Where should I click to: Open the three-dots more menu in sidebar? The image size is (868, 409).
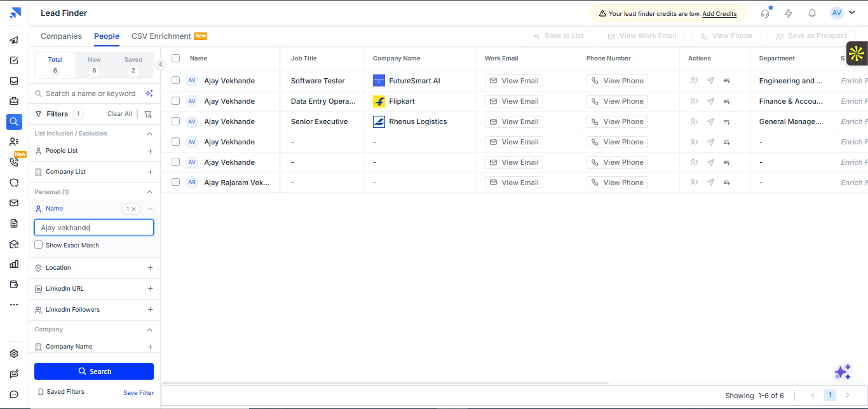click(14, 305)
